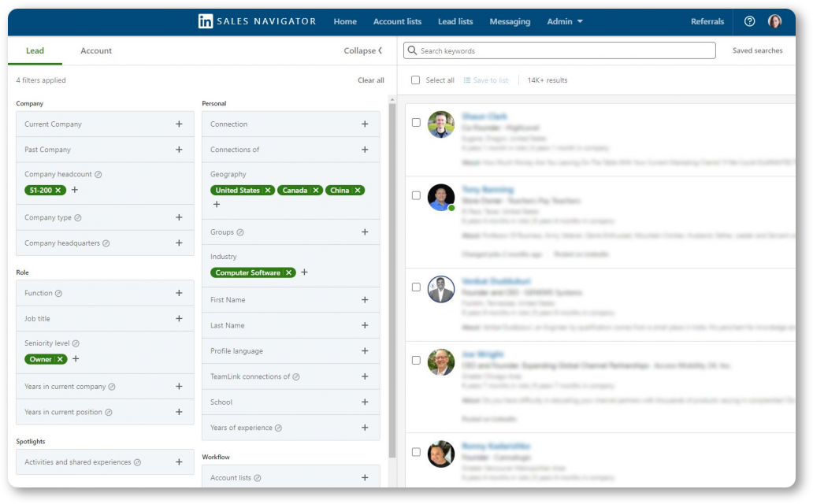Viewport: 813px width, 504px height.
Task: Show info for Company type filter
Action: click(78, 218)
